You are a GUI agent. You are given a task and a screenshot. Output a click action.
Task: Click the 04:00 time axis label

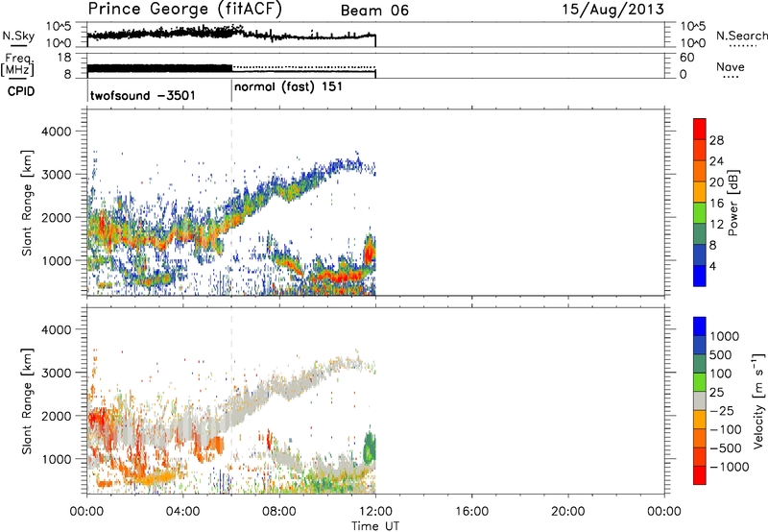click(183, 512)
